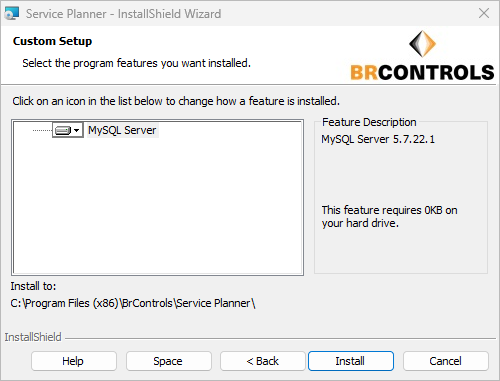Click the installer icon in the title bar
The image size is (500, 381).
[12, 14]
